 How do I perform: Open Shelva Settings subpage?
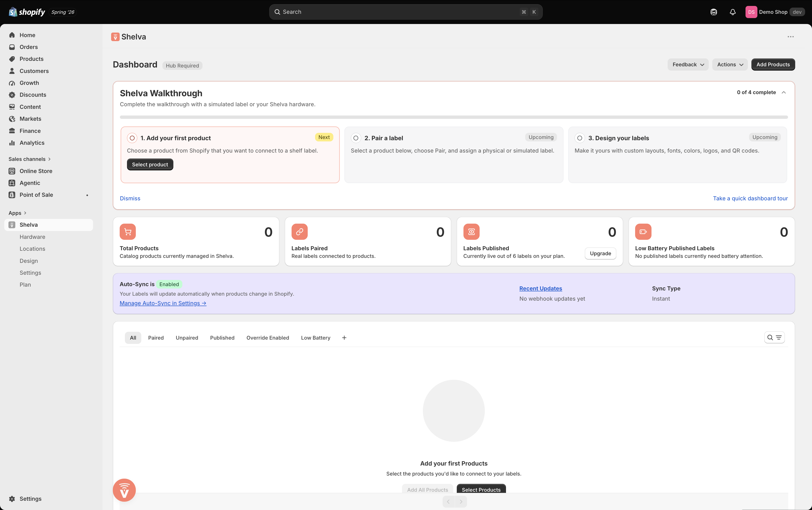coord(30,273)
